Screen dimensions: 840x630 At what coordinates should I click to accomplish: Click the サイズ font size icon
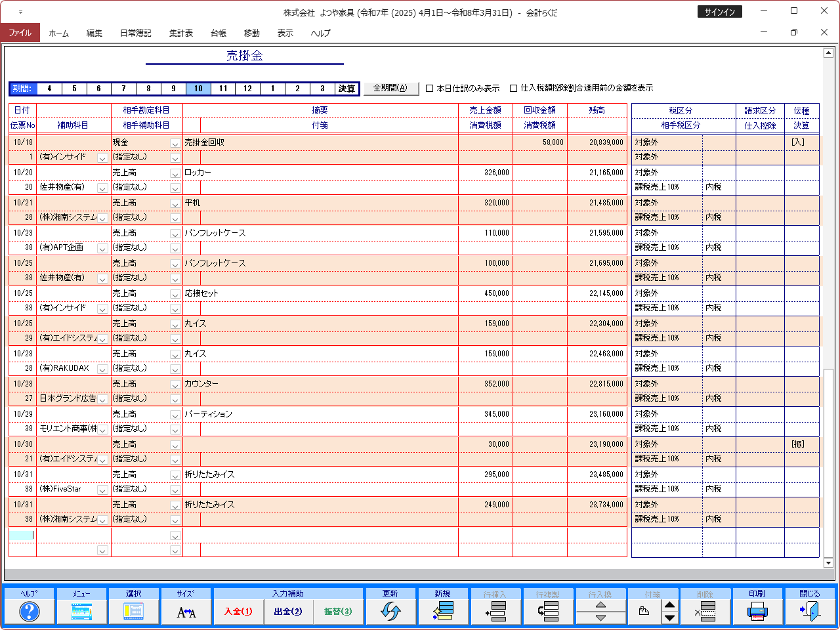[x=186, y=612]
